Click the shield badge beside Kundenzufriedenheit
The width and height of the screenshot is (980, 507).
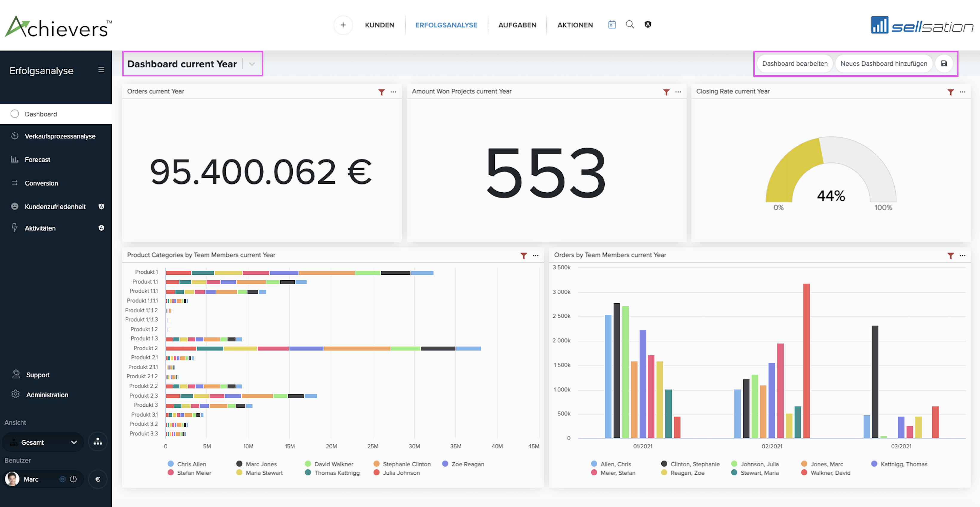point(101,207)
